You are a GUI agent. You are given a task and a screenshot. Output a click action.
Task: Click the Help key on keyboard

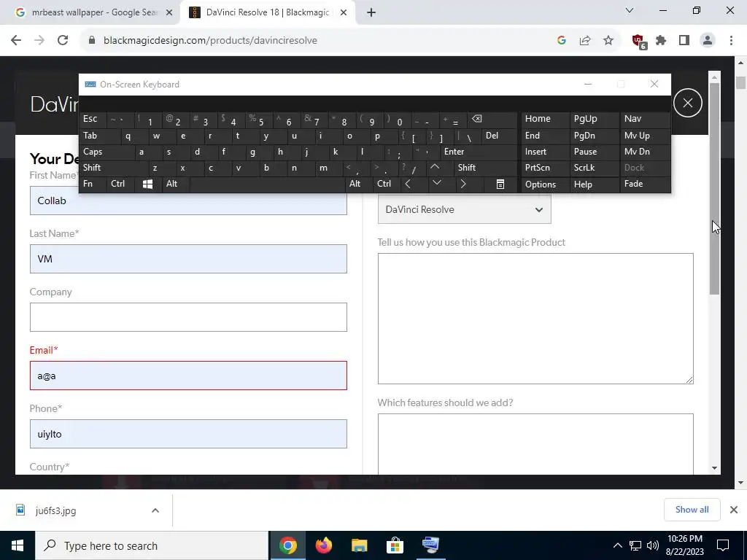point(595,184)
